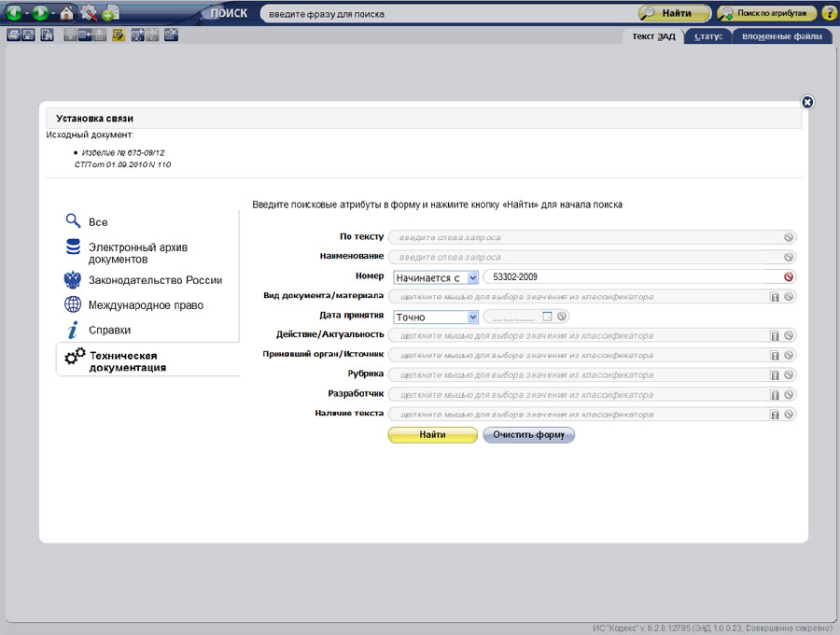This screenshot has width=840, height=635.
Task: Click the print icon in toolbar
Action: pos(13,35)
